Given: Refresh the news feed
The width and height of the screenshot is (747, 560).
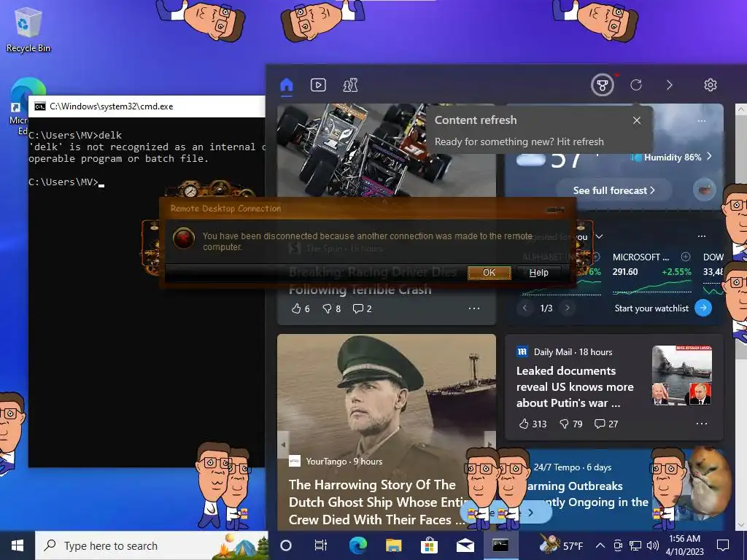Looking at the screenshot, I should [636, 85].
